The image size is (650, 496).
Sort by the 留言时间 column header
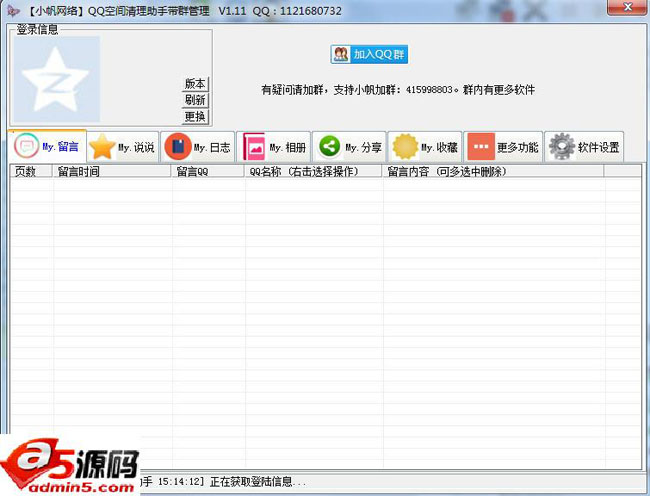(x=112, y=172)
